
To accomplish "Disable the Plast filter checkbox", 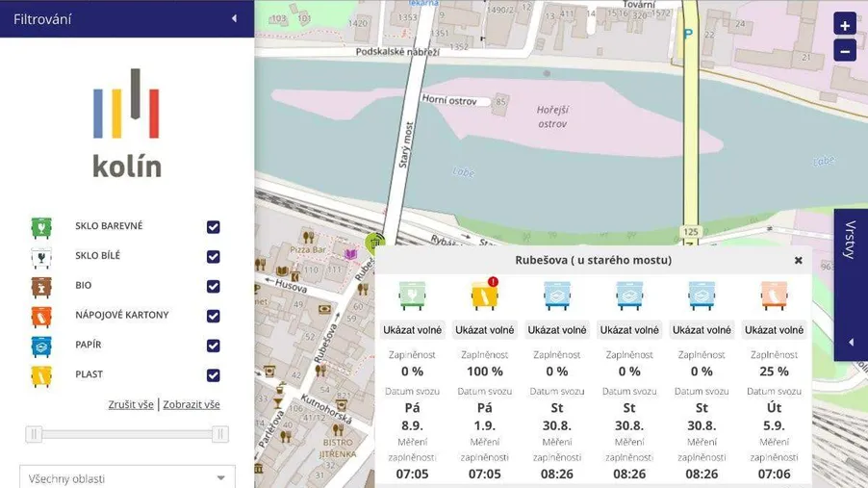I will click(214, 375).
